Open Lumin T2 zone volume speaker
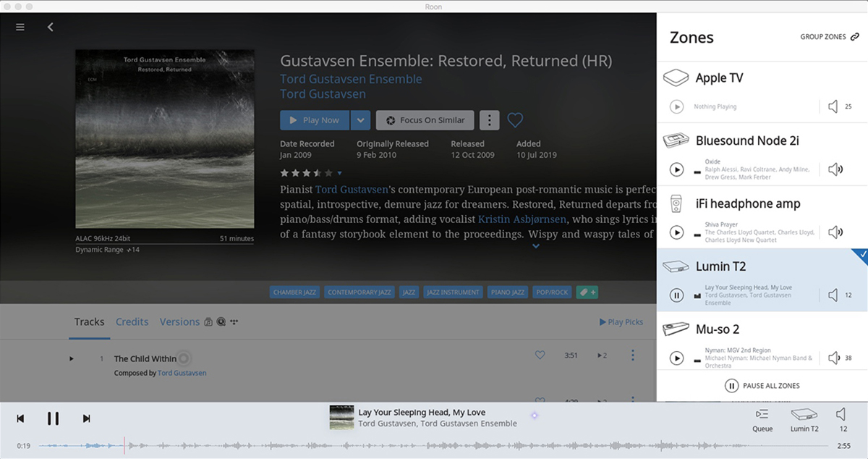868x459 pixels. tap(833, 295)
